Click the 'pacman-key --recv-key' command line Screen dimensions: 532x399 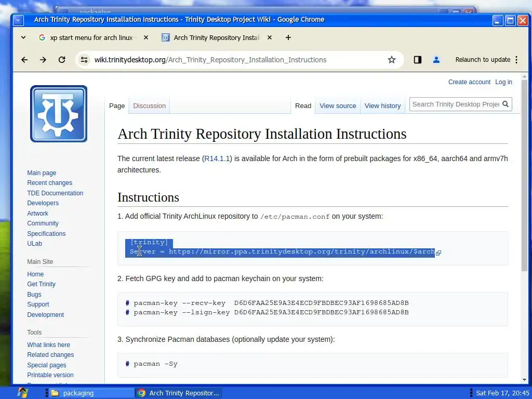[271, 303]
